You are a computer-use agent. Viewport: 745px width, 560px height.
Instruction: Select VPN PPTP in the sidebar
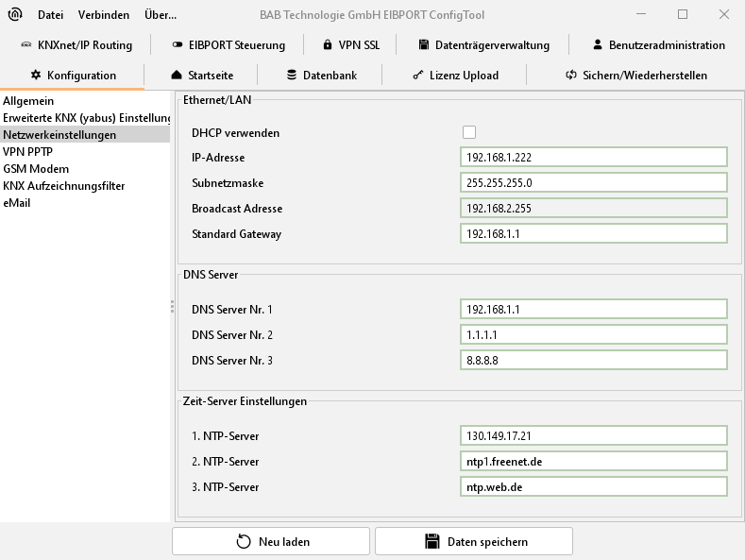(27, 152)
